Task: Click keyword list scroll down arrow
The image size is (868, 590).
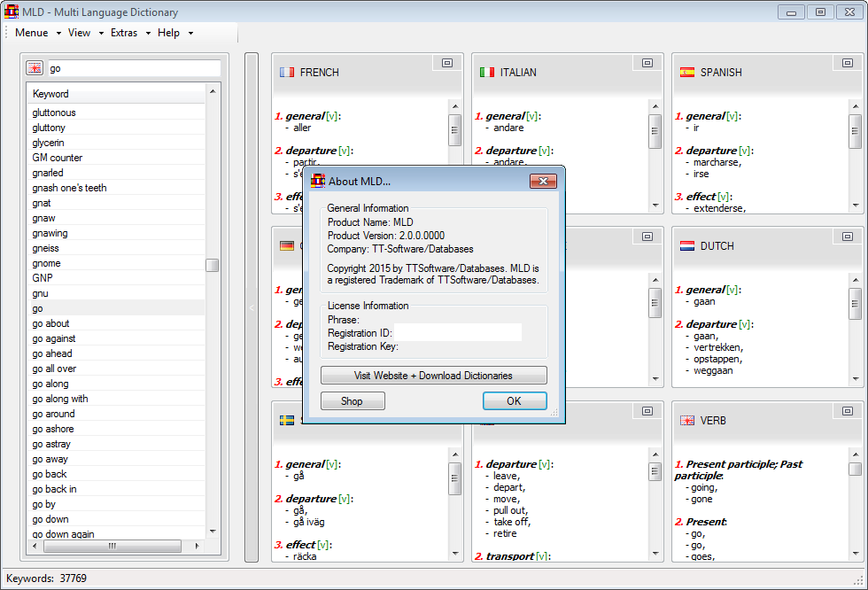Action: point(212,532)
